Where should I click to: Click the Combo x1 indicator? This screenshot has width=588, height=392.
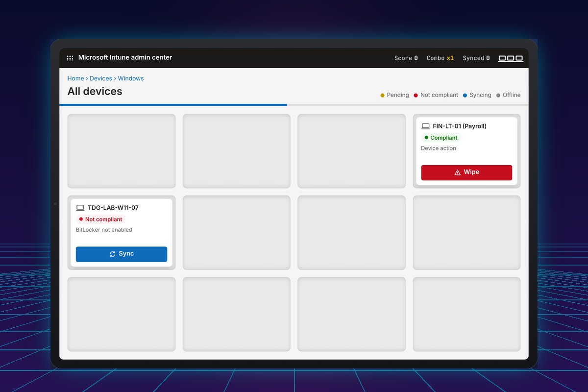[440, 58]
